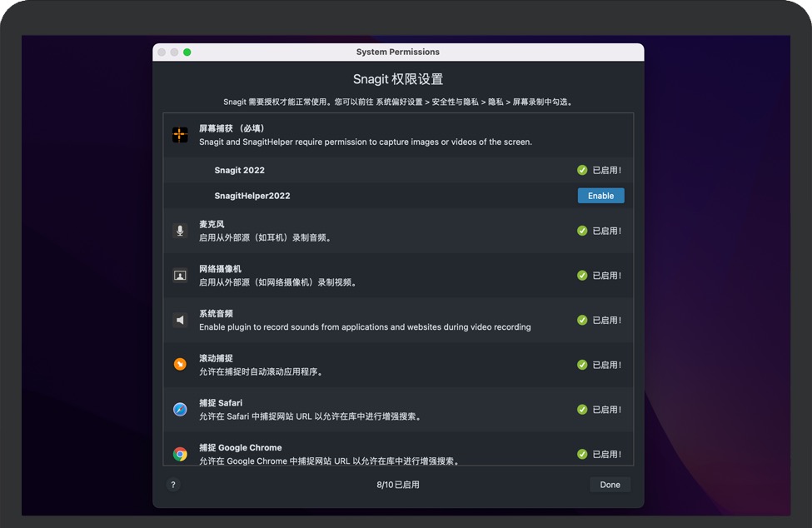This screenshot has height=528, width=812.
Task: Click green checkmark in Snagit 2022 row
Action: pyautogui.click(x=582, y=170)
